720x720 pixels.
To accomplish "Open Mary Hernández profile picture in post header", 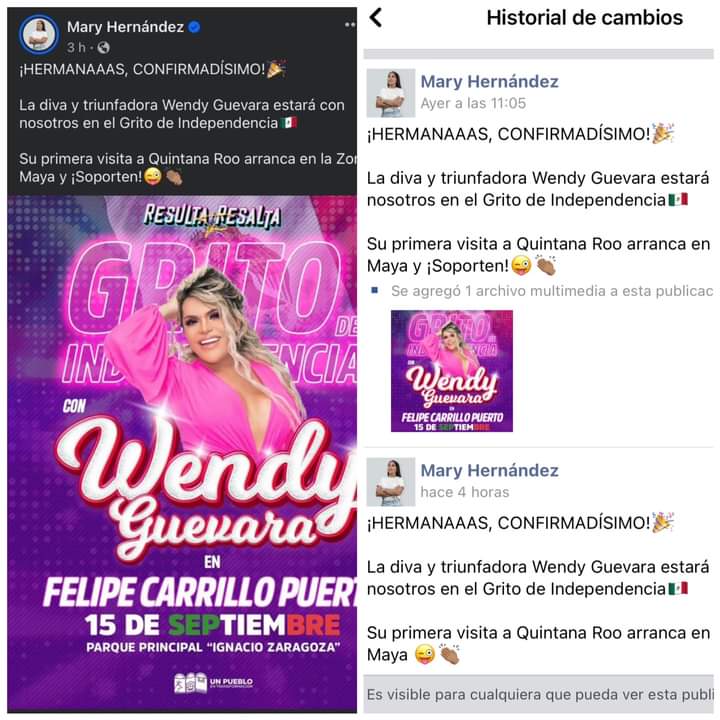I will (39, 34).
